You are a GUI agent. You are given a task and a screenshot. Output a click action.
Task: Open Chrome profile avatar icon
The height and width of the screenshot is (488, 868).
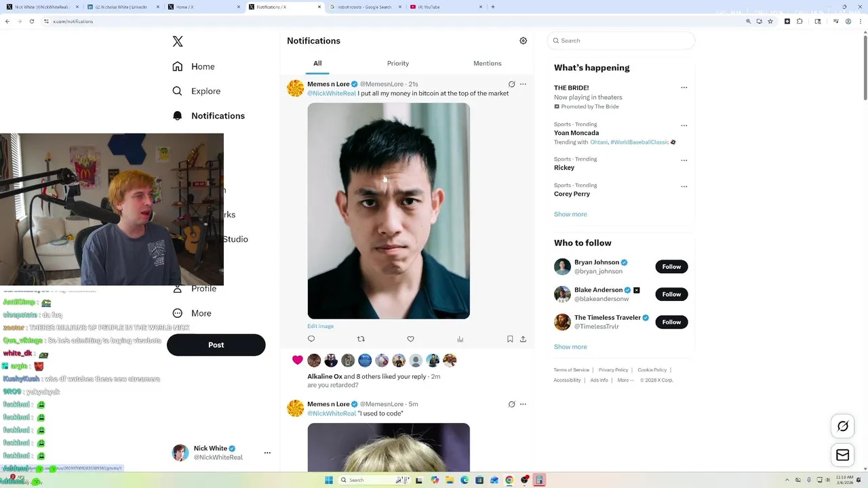coord(848,21)
